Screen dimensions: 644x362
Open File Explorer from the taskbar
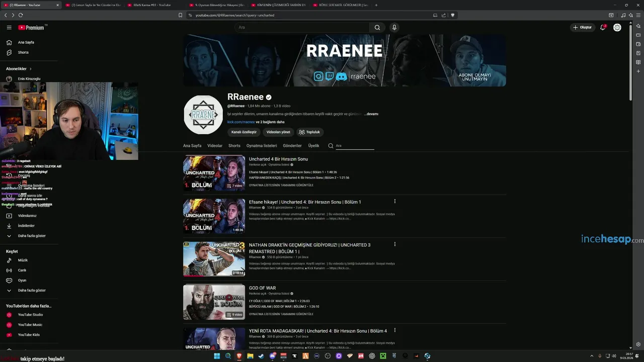(x=250, y=356)
